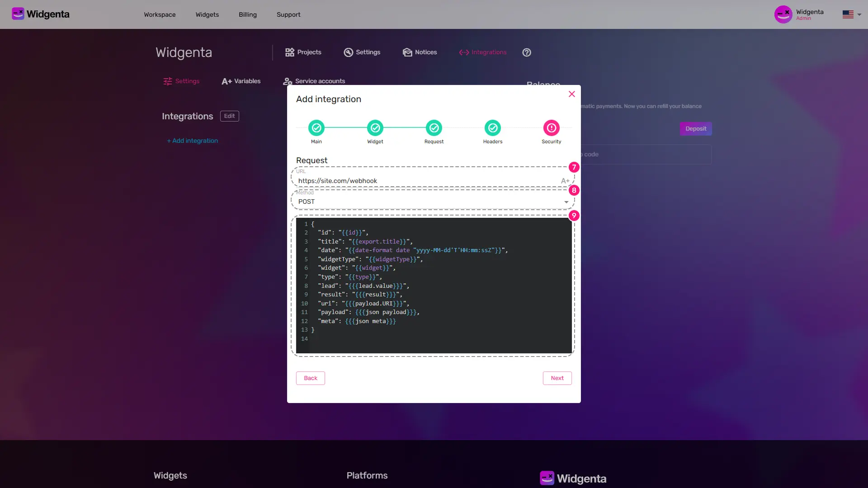Open the Add integration link
The image size is (868, 488).
[x=192, y=141]
